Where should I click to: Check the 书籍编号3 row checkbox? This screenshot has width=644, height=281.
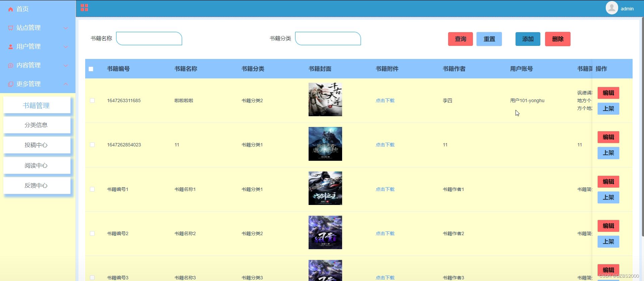[x=92, y=278]
